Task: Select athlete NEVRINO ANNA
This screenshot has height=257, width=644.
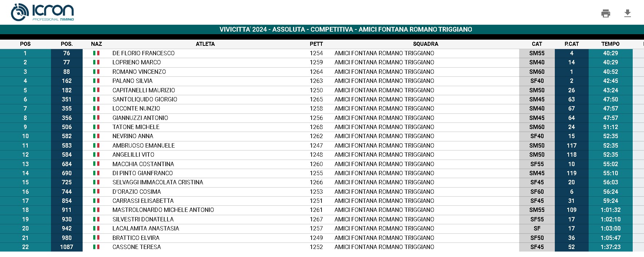Action: pyautogui.click(x=133, y=136)
